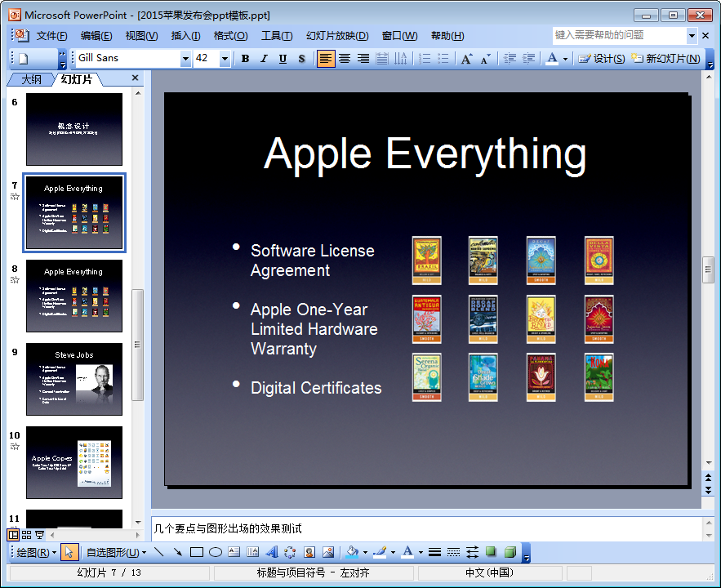Apply fill color bucket
The image size is (721, 588).
tap(352, 552)
